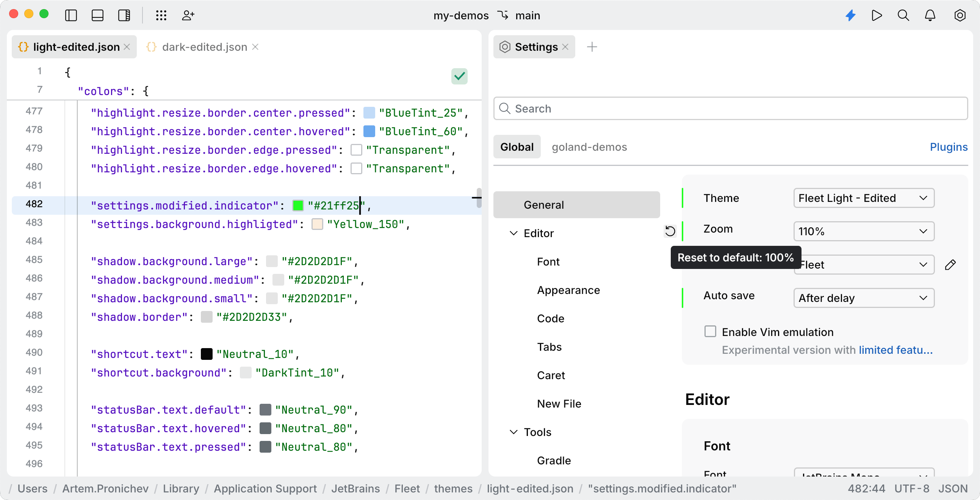Click the settings Search field
This screenshot has width=980, height=500.
click(x=730, y=109)
